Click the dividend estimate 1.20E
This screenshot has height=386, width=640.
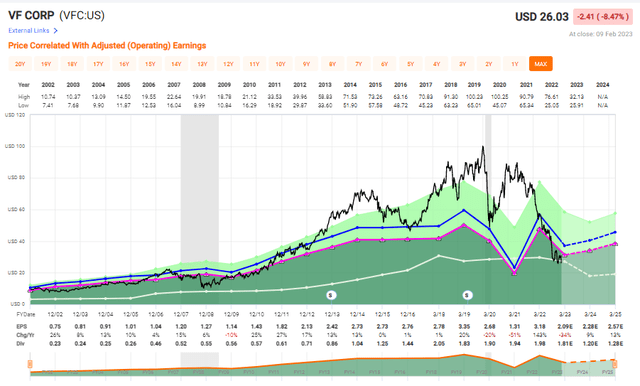pyautogui.click(x=590, y=344)
